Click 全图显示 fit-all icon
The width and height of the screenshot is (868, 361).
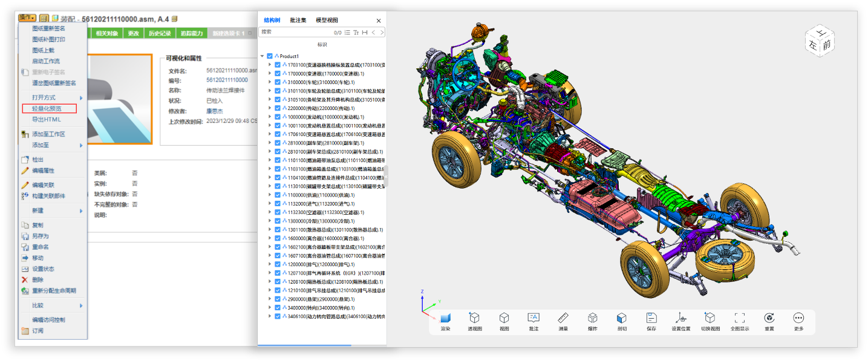pyautogui.click(x=739, y=319)
